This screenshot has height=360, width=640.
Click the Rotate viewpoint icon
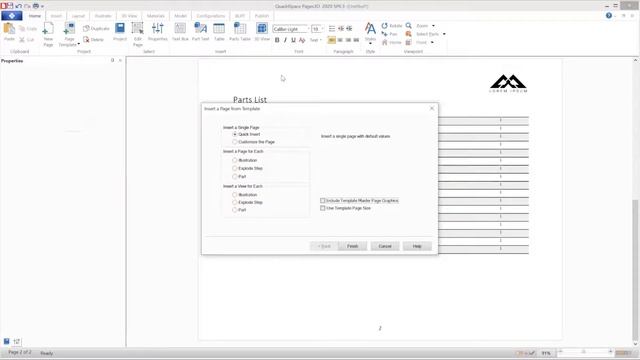384,26
